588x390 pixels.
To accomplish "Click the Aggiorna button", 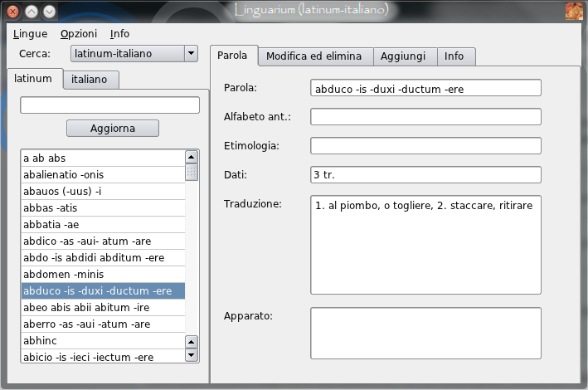I will (x=113, y=129).
